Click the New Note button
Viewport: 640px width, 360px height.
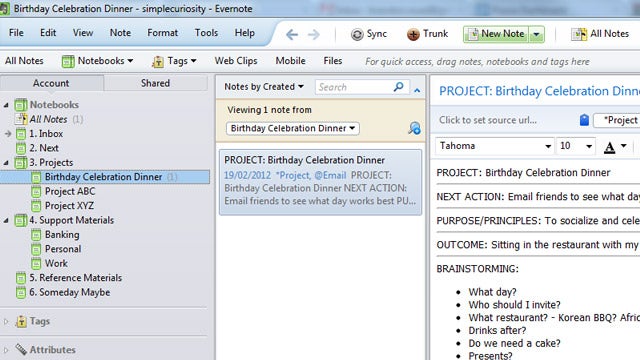(x=496, y=34)
